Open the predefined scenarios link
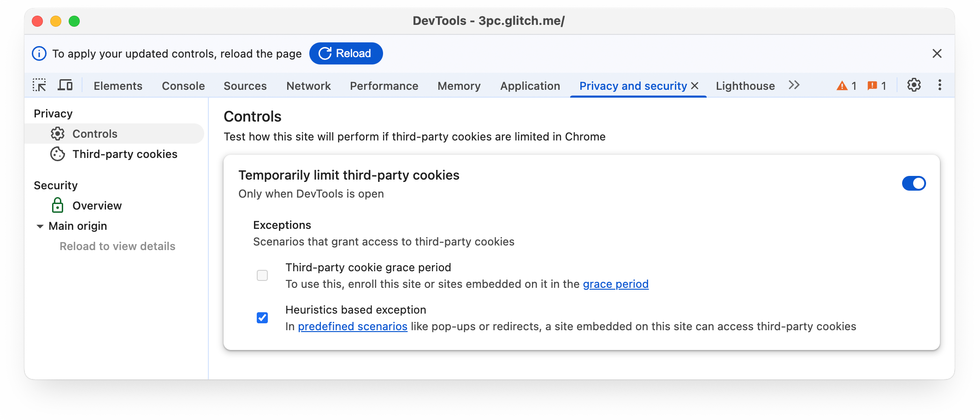This screenshot has width=980, height=420. (352, 326)
